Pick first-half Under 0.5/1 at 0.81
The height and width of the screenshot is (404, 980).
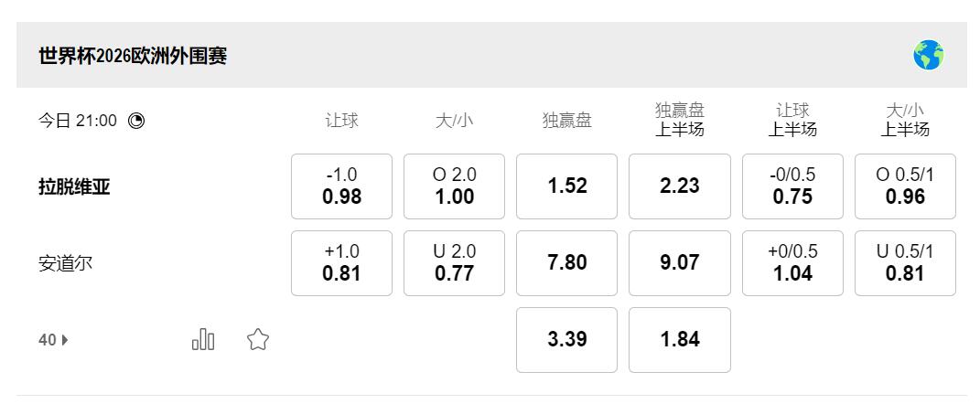click(905, 263)
